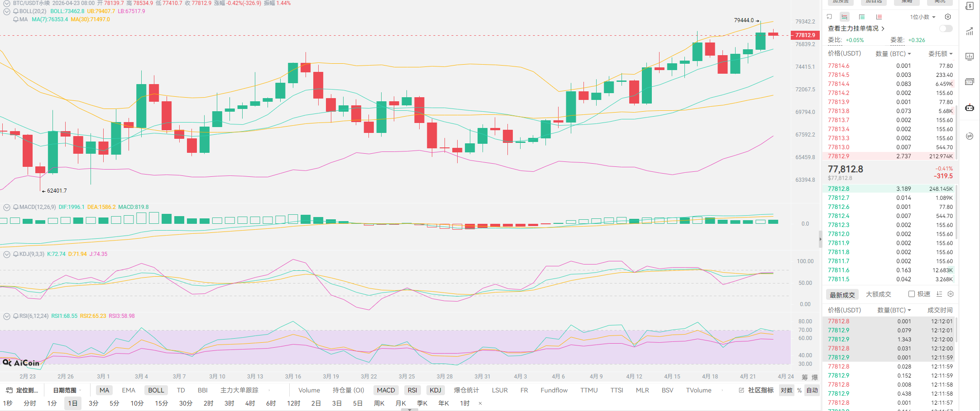Click the robot icon in right sidebar

click(970, 108)
